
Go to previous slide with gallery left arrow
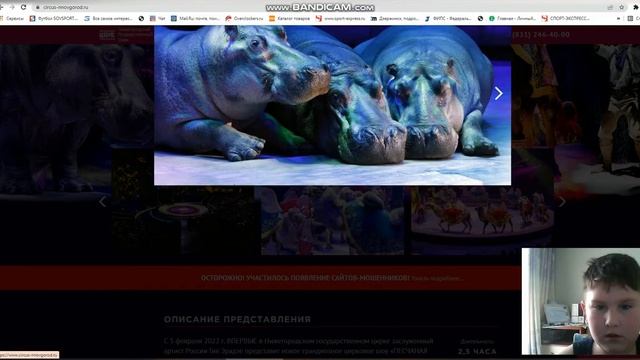pyautogui.click(x=102, y=201)
